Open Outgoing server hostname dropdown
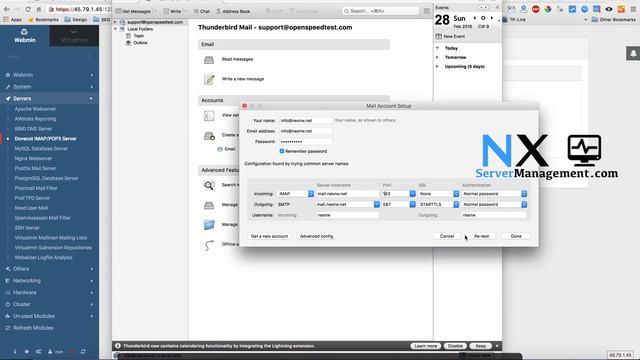 [x=376, y=204]
